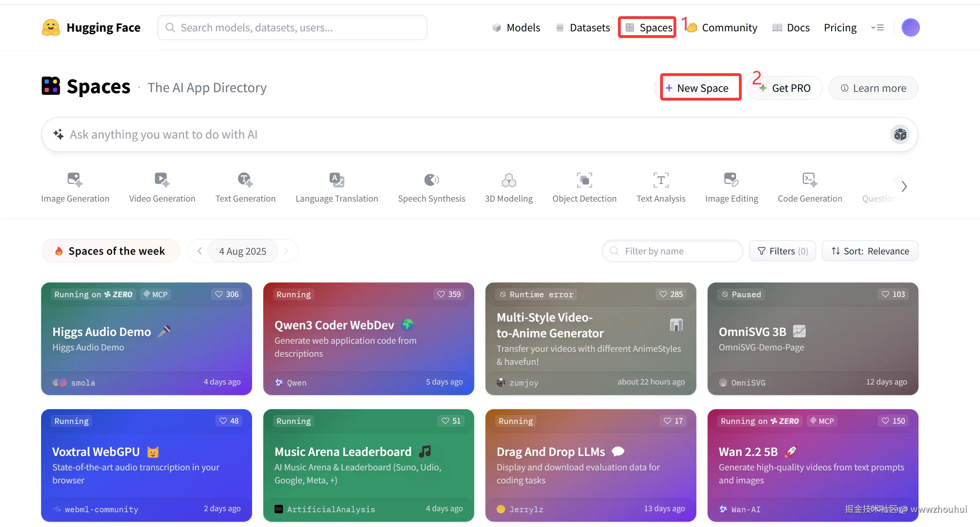Image resolution: width=980 pixels, height=527 pixels.
Task: Expand the navigation overflow menu beside Pricing
Action: [x=877, y=27]
